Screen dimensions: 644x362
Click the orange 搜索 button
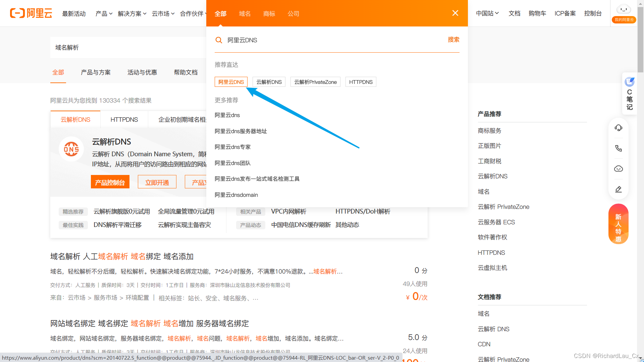click(453, 40)
